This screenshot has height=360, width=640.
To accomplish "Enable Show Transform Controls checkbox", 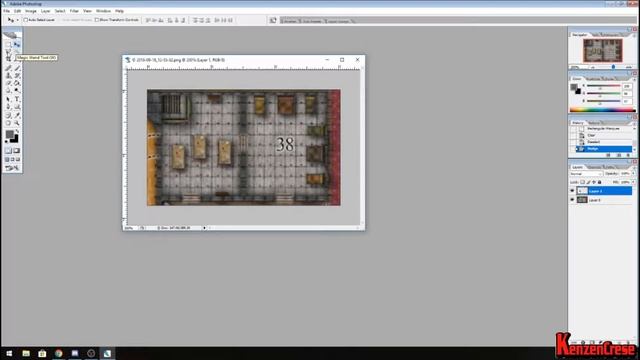I will click(97, 20).
